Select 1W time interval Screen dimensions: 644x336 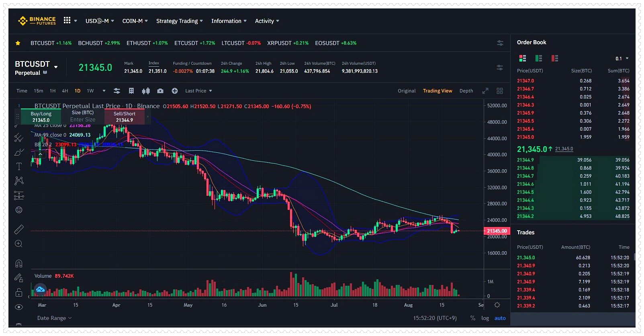click(90, 91)
